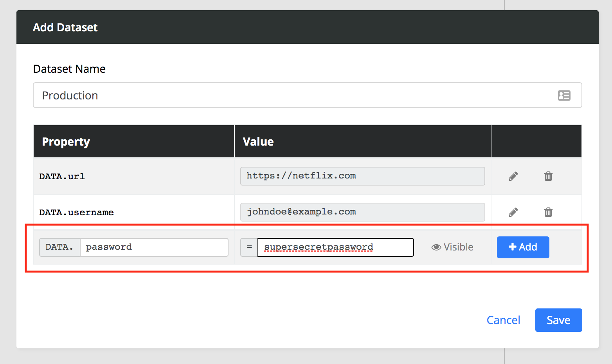This screenshot has width=612, height=364.
Task: Click the Value column header
Action: click(258, 142)
